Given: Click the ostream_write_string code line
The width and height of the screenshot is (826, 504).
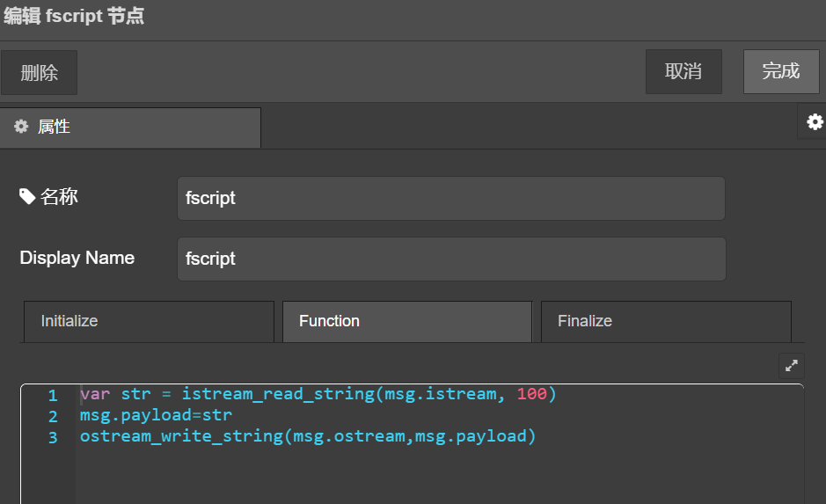Looking at the screenshot, I should tap(307, 436).
